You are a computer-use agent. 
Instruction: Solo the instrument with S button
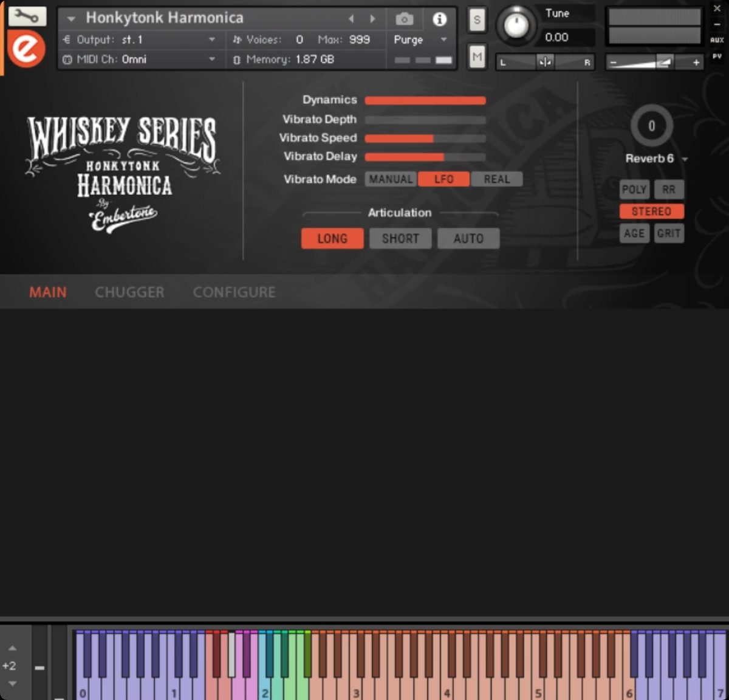click(477, 20)
